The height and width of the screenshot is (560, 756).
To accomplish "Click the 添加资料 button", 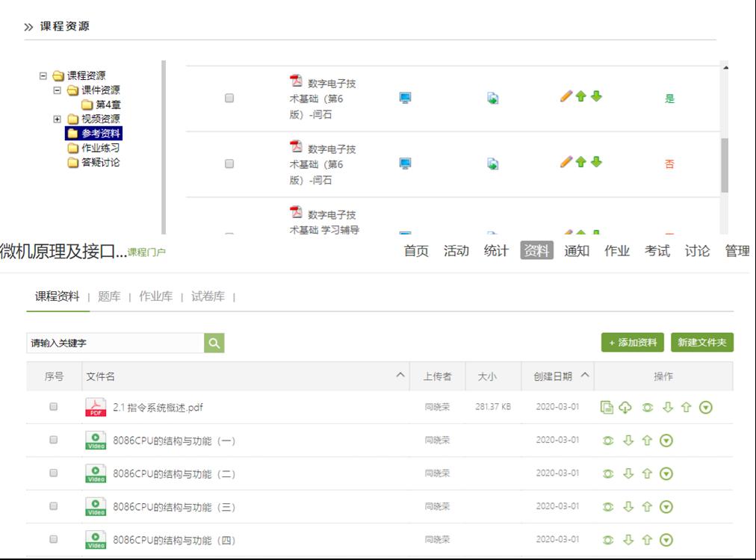I will 632,342.
